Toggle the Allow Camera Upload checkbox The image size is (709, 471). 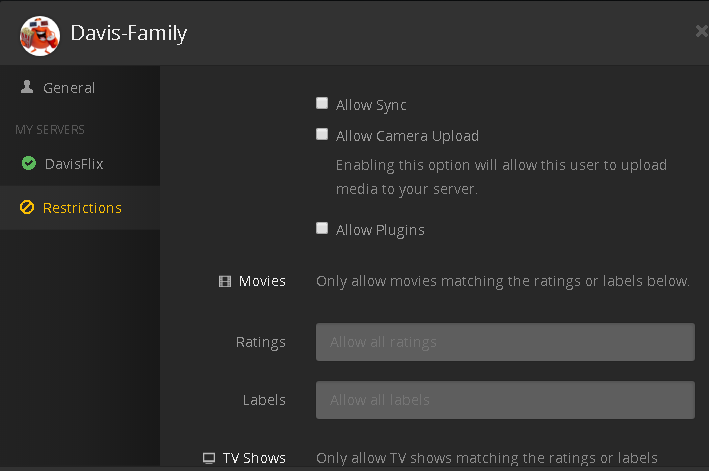click(x=322, y=134)
